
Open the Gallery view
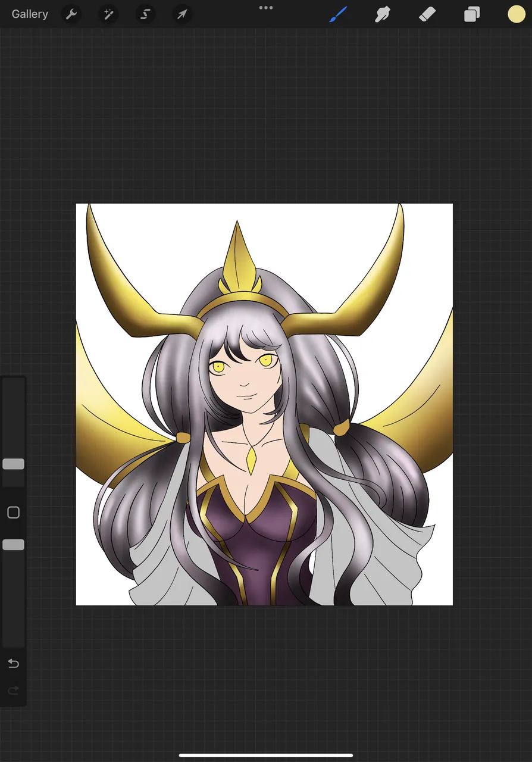pos(30,14)
